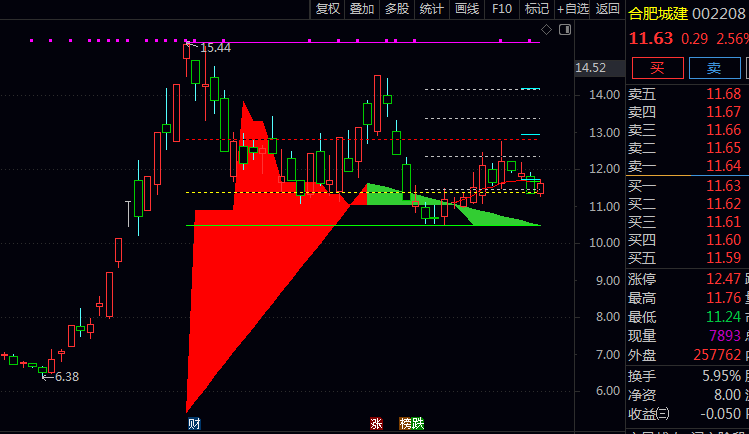Viewport: 749px width, 434px height.
Task: Click 卖五 price 11.68
Action: (724, 94)
